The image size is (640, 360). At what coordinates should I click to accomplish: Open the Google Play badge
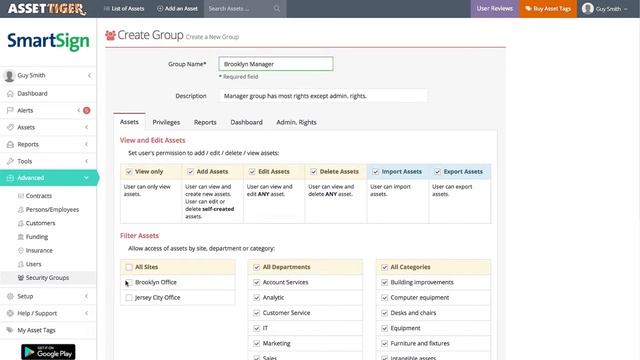(48, 352)
